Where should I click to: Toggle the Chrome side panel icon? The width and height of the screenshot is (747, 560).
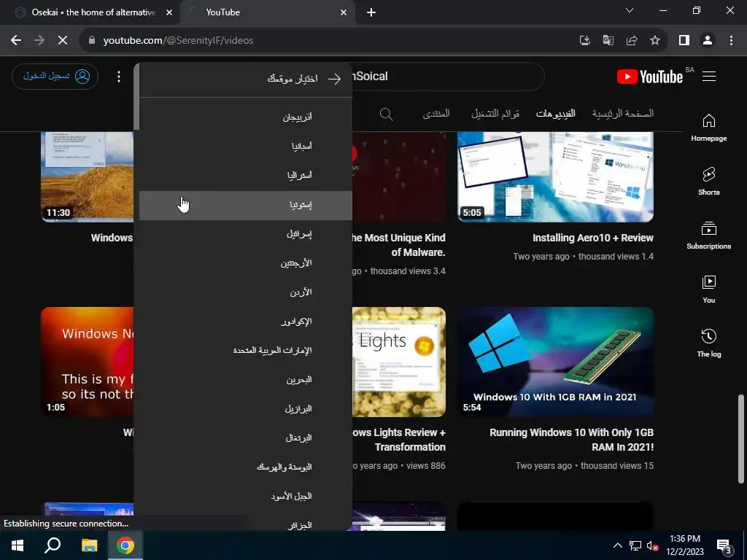(x=684, y=41)
